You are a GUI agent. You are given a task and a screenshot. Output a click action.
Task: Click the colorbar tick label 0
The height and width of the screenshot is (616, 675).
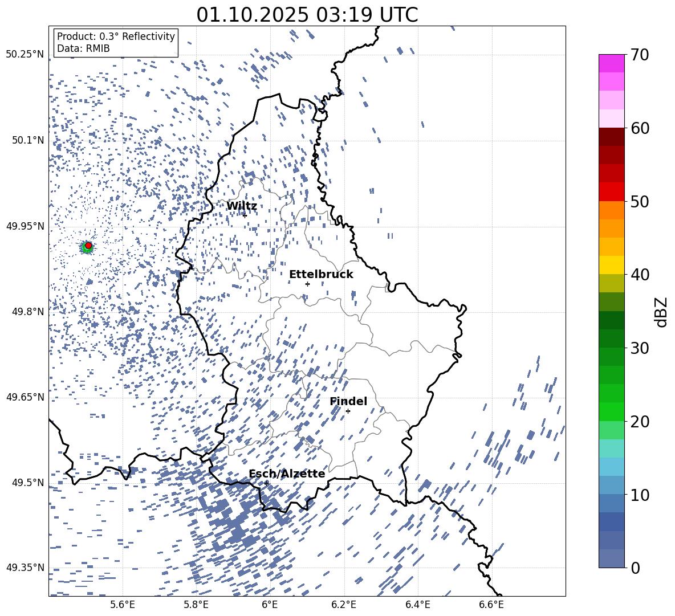coord(635,568)
